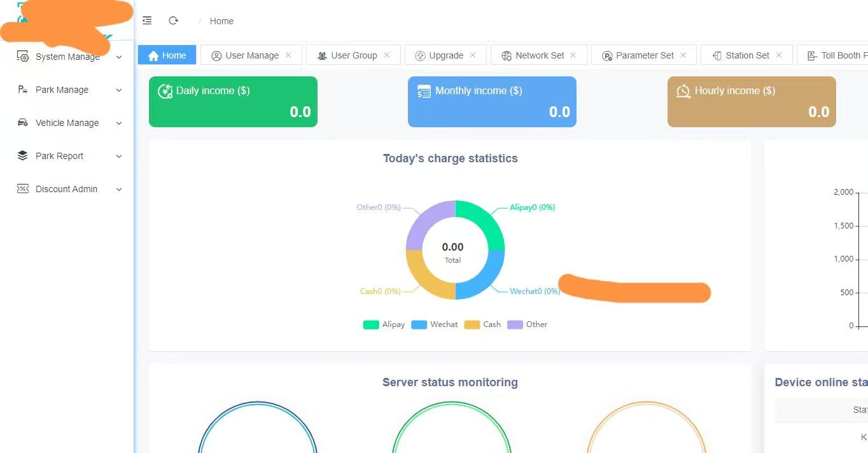Collapse the sidebar with the menu fold icon
Screen dimensions: 868x453
[x=147, y=20]
